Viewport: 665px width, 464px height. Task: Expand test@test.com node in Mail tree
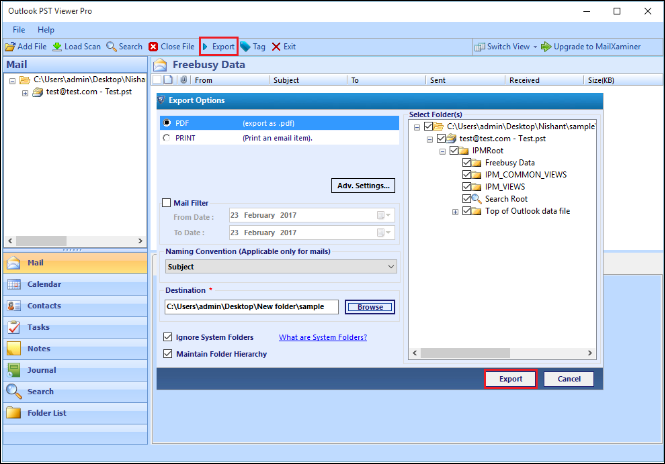click(x=25, y=92)
